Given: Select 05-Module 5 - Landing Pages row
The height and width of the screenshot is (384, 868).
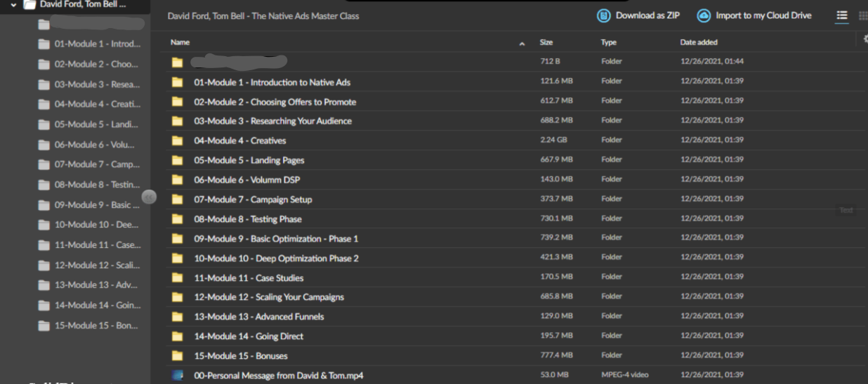Looking at the screenshot, I should click(513, 160).
